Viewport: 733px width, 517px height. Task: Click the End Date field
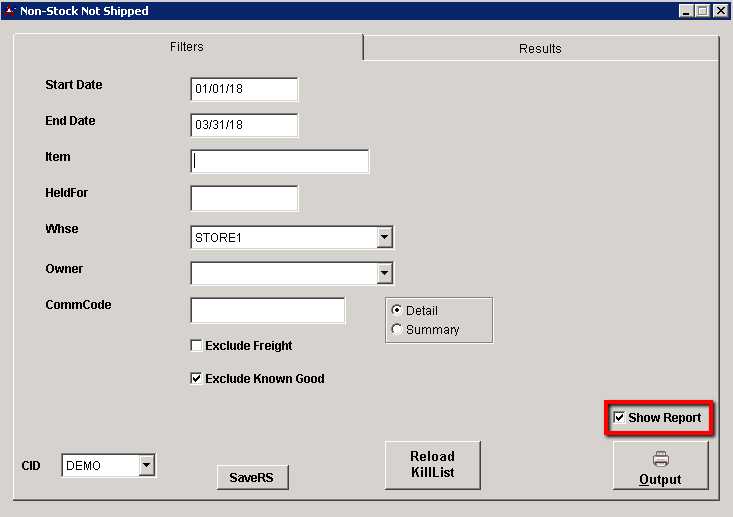click(244, 125)
